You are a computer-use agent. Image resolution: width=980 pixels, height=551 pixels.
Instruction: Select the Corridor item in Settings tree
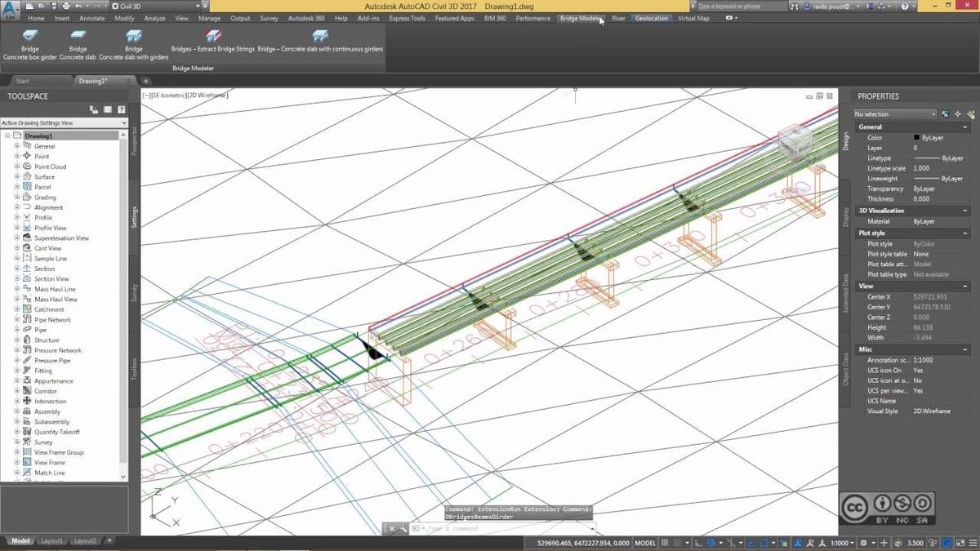[x=45, y=391]
